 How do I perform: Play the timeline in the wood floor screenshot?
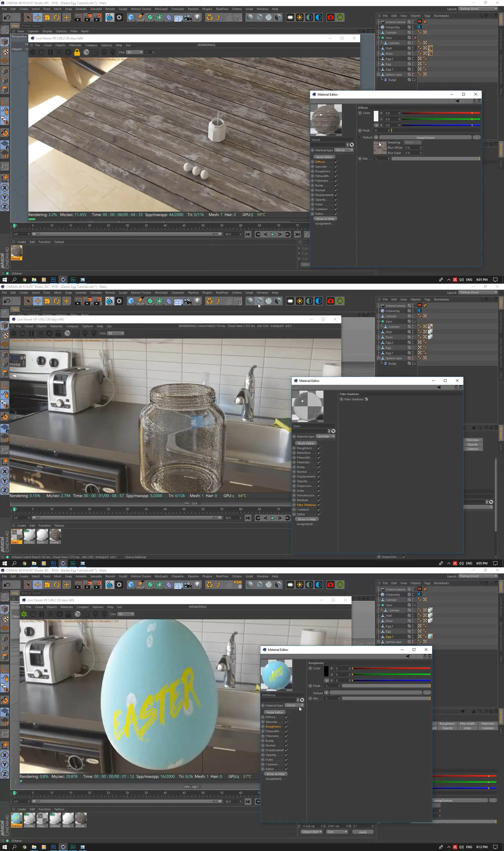pos(272,234)
